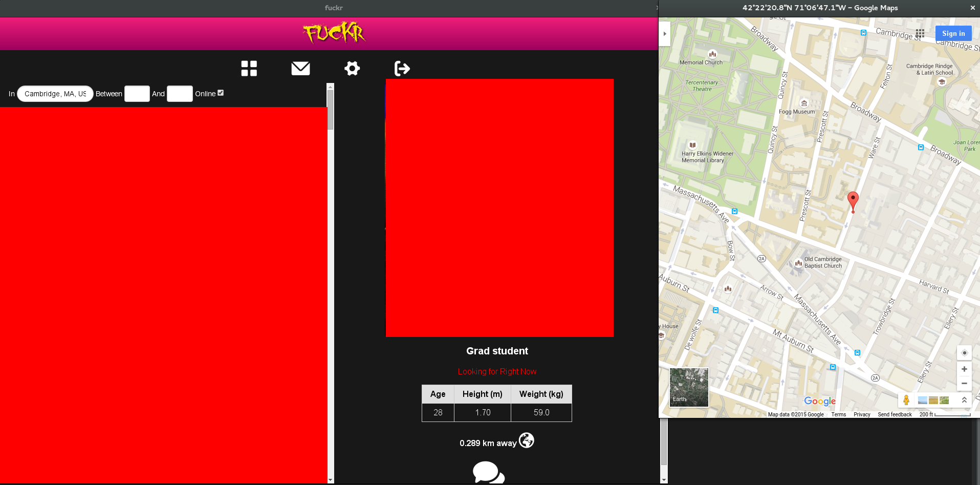Click the Pegman Street View icon
This screenshot has width=980, height=485.
(906, 400)
